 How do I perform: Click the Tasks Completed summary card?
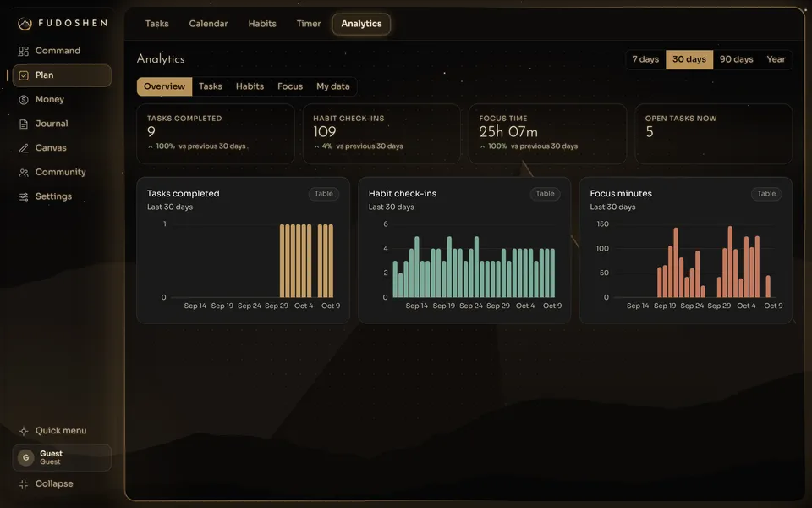(x=216, y=135)
